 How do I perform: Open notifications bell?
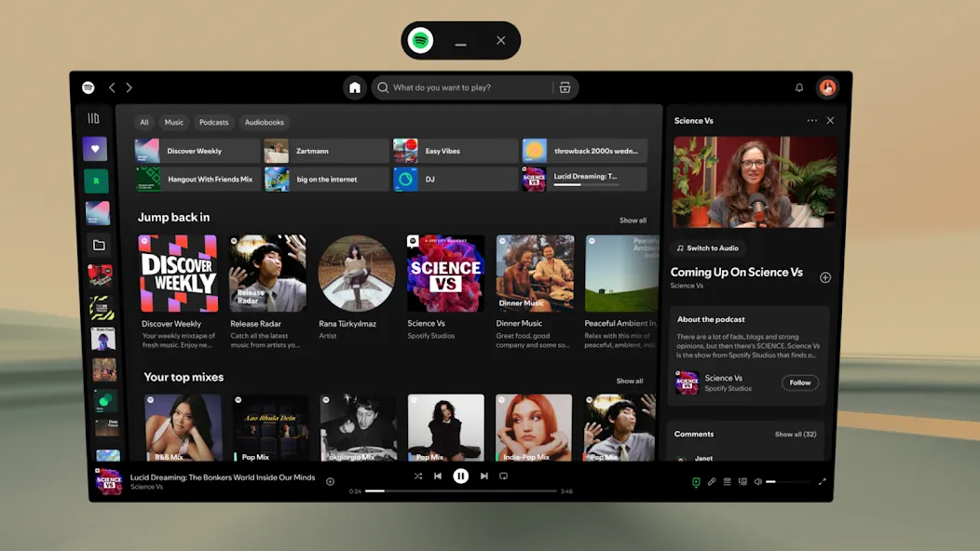[798, 87]
